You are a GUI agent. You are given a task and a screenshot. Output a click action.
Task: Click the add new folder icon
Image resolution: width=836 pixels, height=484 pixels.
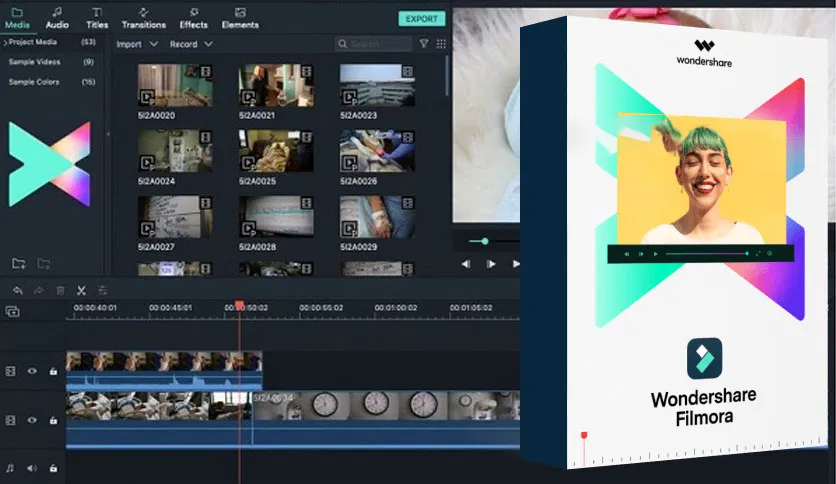click(x=18, y=263)
